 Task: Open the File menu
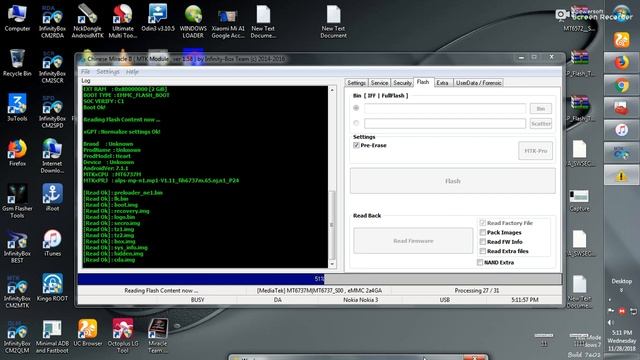[x=85, y=72]
